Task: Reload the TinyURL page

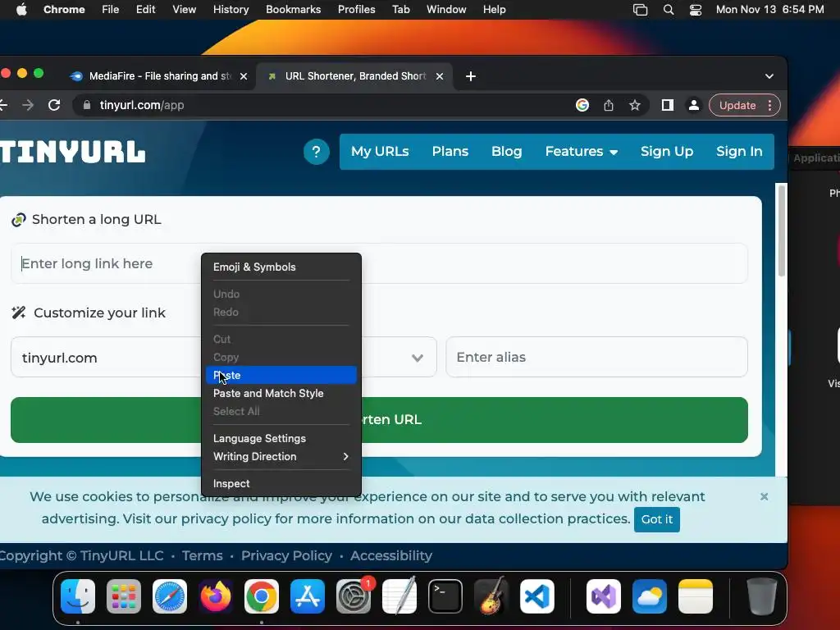Action: pos(54,105)
